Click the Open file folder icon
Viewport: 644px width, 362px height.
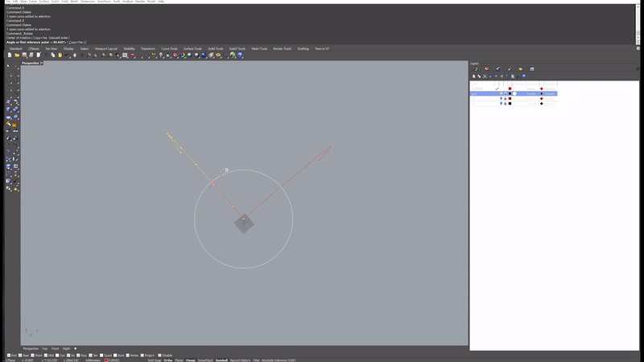click(x=17, y=55)
